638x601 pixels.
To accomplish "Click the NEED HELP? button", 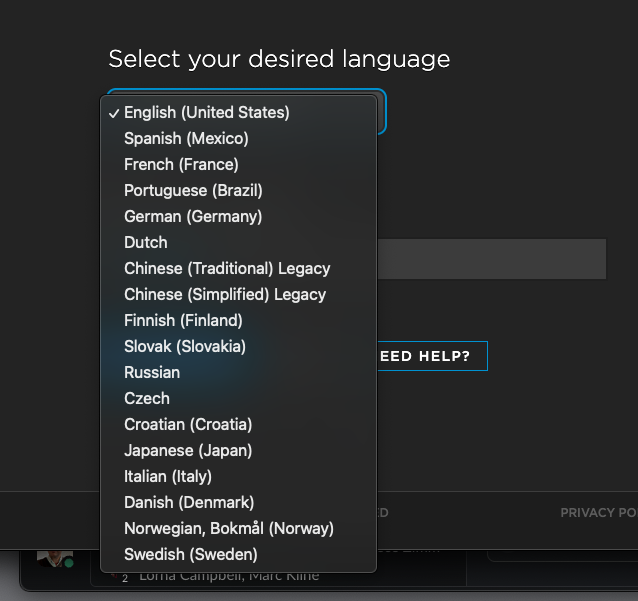I will point(432,356).
